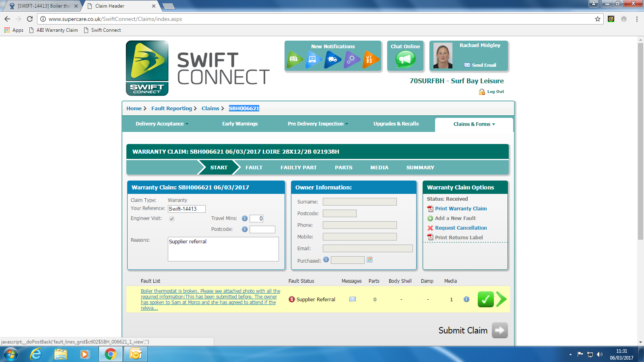Click the Fault Reporting breadcrumb link
Viewport: 644px width, 362px height.
coord(171,109)
